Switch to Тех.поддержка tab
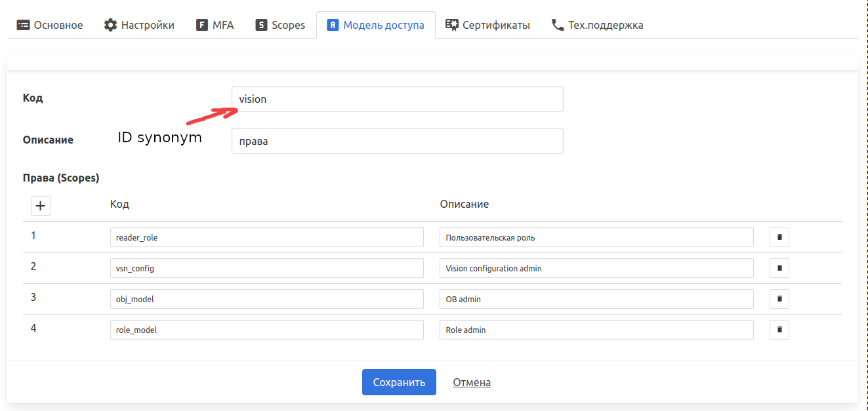Image resolution: width=868 pixels, height=411 pixels. [x=597, y=25]
